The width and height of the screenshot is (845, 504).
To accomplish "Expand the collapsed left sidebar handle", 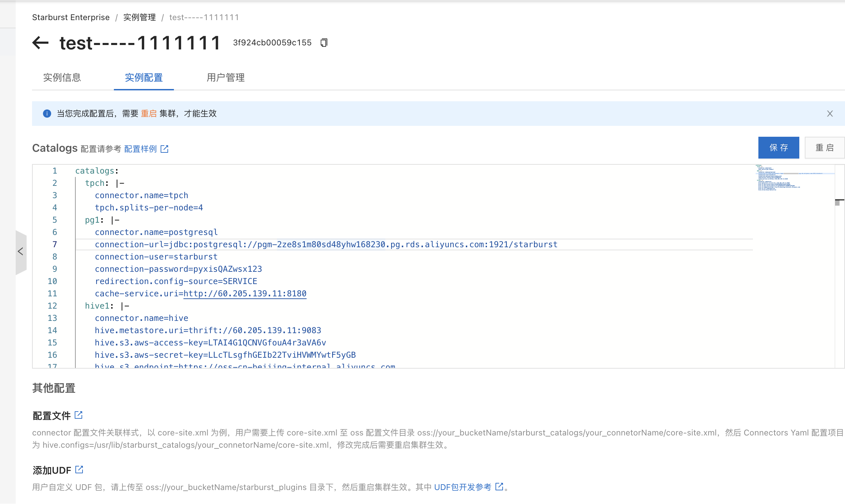I will point(21,252).
